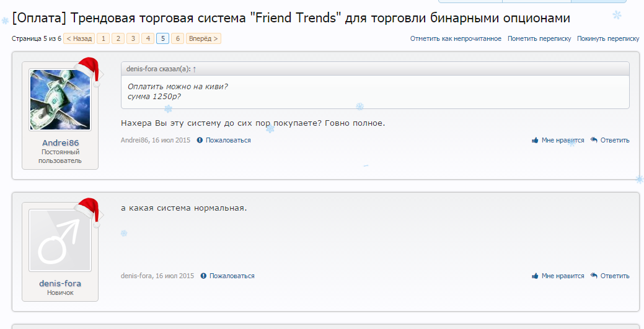
Task: Open page 4 of the thread
Action: (x=148, y=38)
